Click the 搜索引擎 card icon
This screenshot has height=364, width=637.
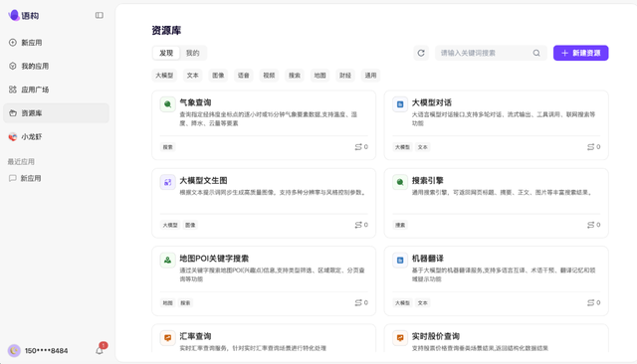[x=400, y=182]
